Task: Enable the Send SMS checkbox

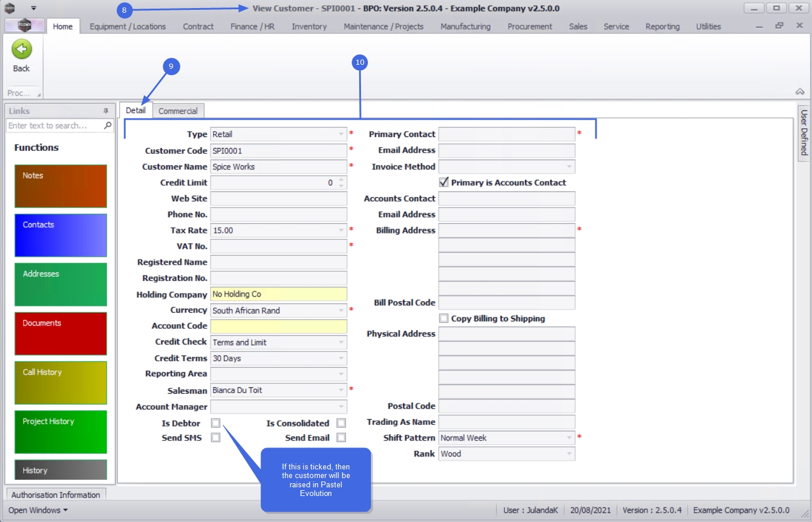Action: (x=215, y=438)
